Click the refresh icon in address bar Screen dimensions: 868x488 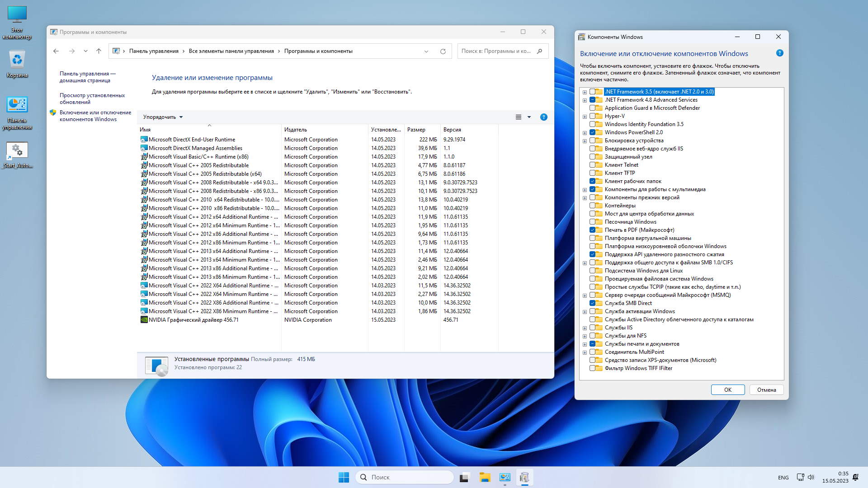point(443,52)
